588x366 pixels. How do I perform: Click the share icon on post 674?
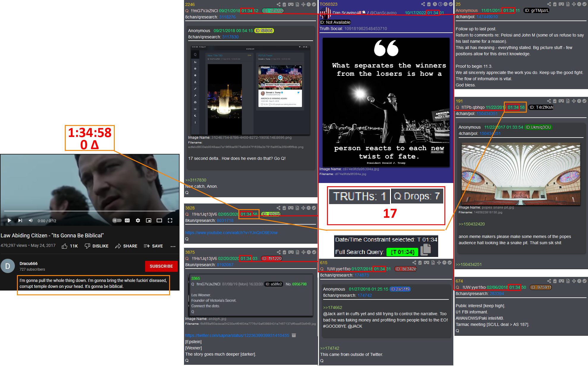click(549, 281)
